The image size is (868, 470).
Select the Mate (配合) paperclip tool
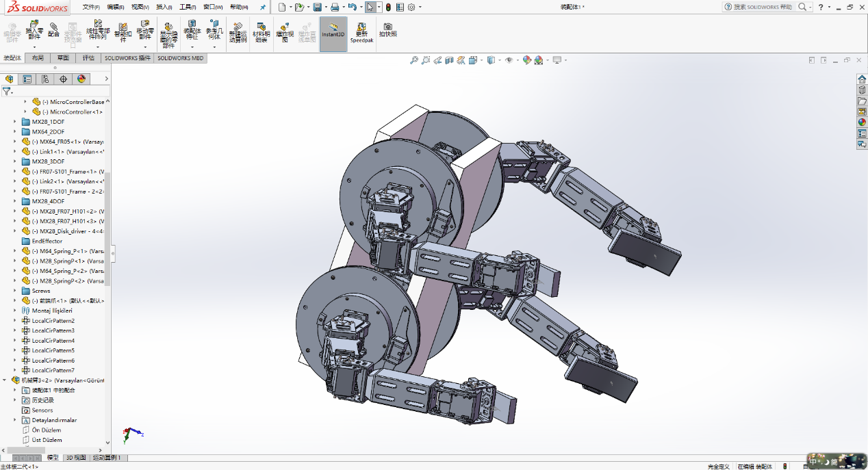[53, 30]
